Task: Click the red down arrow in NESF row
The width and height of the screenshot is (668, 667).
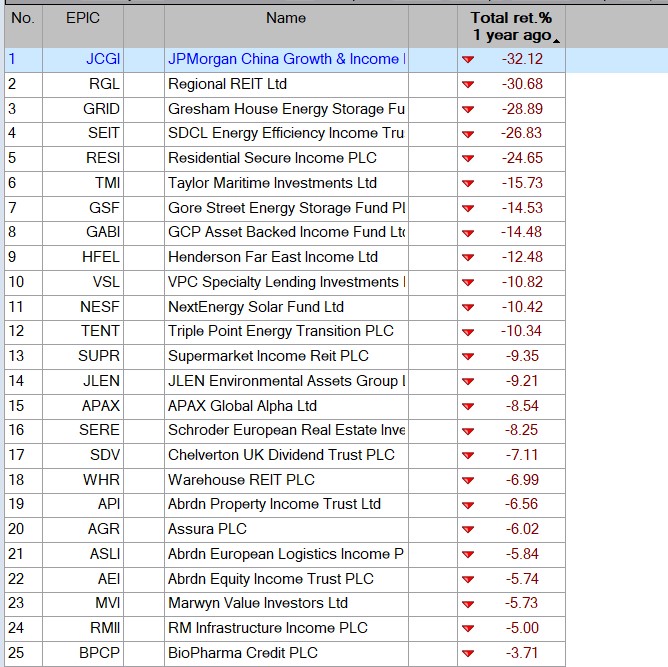Action: 468,307
